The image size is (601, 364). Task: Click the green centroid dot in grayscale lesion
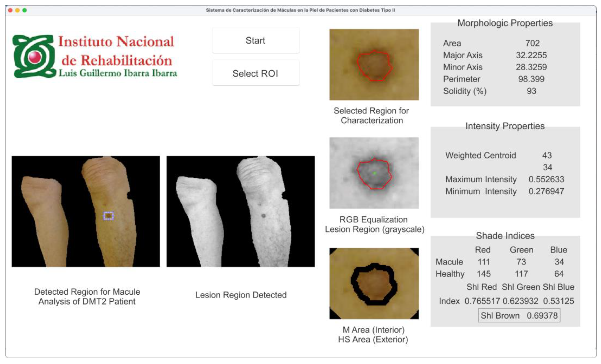[x=375, y=173]
